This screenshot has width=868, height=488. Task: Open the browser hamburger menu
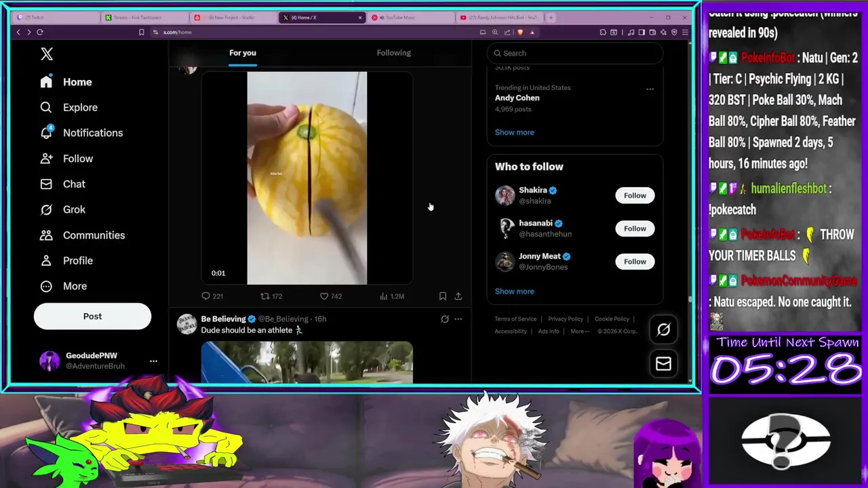[685, 32]
